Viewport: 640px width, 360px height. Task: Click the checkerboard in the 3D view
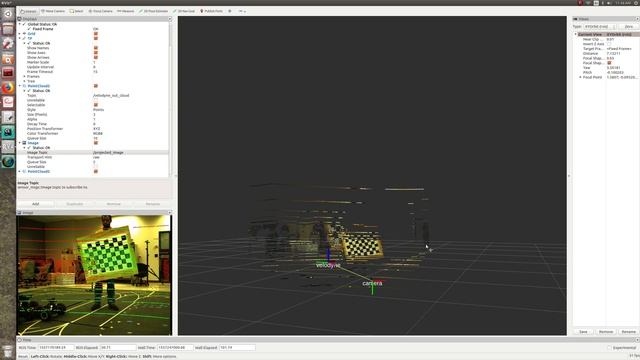362,246
